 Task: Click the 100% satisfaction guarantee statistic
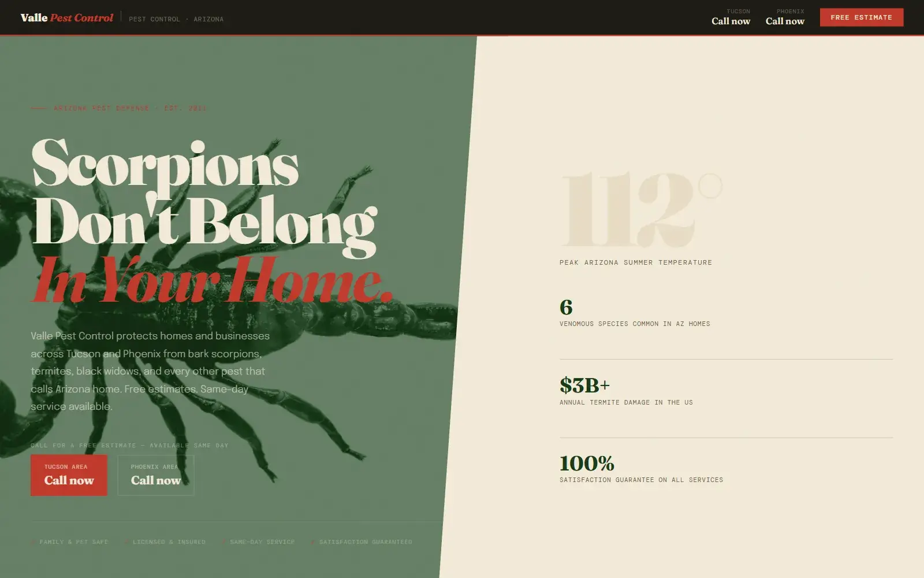[x=641, y=469]
